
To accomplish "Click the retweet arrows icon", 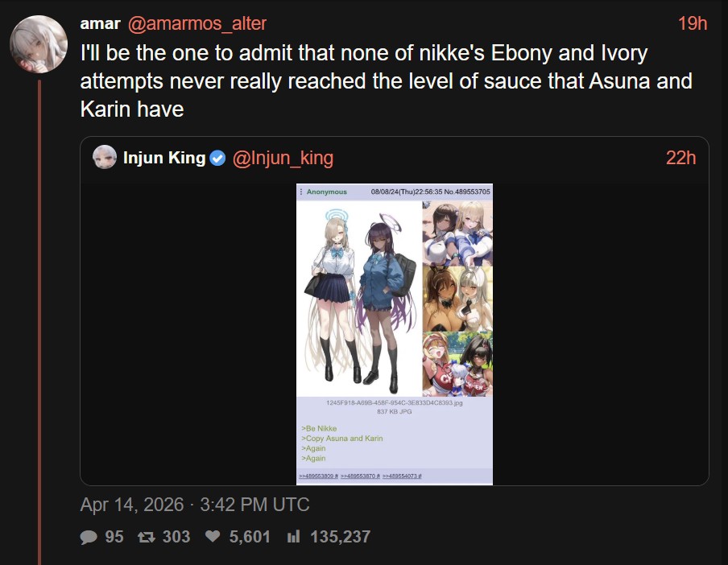I will 147,537.
